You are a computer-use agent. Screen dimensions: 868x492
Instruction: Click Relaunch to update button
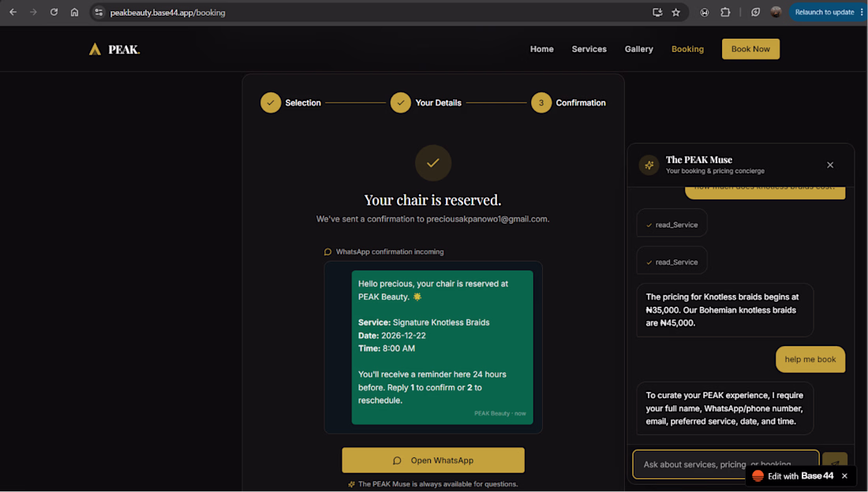[x=825, y=12]
